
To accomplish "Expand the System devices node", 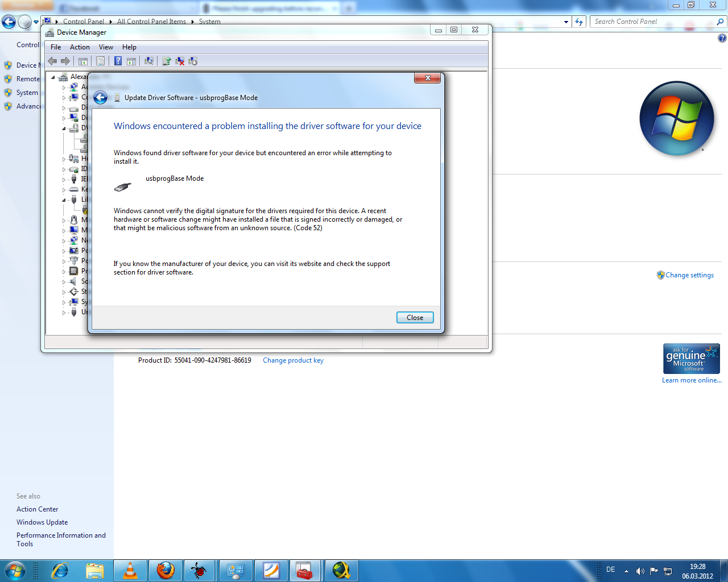I will 64,302.
